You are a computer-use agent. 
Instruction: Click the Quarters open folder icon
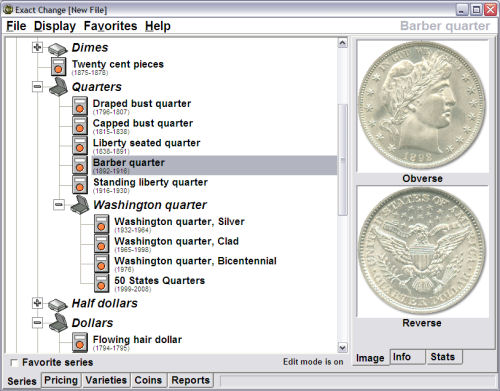[59, 87]
